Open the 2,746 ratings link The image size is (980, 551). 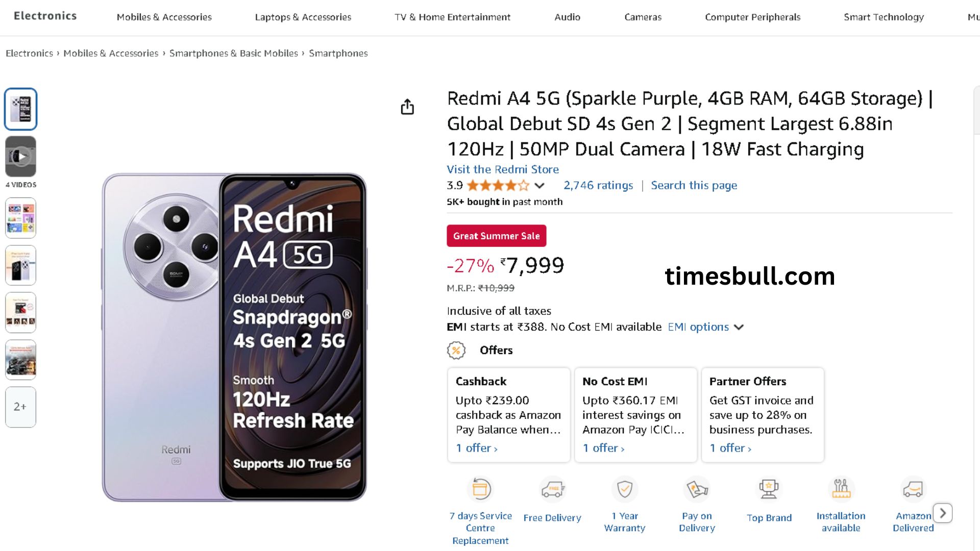coord(598,185)
